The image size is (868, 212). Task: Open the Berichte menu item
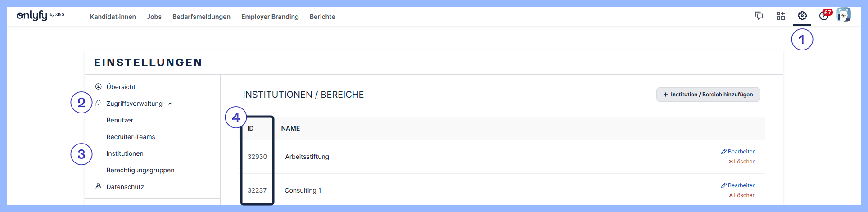coord(322,17)
